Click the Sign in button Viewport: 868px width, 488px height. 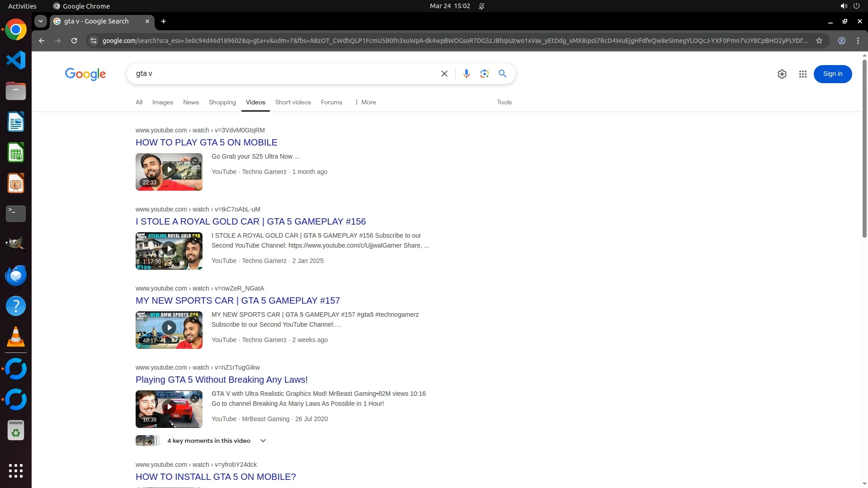click(x=832, y=74)
